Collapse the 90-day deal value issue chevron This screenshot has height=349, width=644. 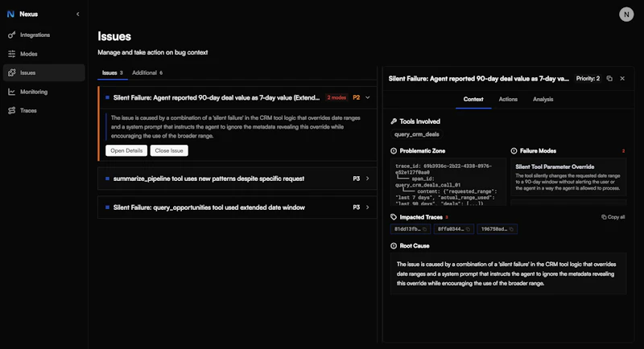pos(368,97)
